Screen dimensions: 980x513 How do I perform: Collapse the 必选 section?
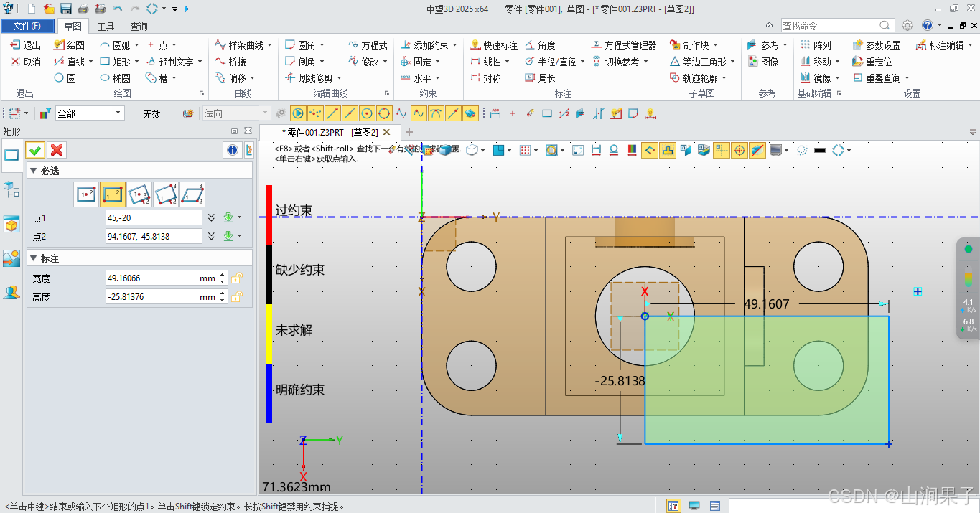coord(34,171)
